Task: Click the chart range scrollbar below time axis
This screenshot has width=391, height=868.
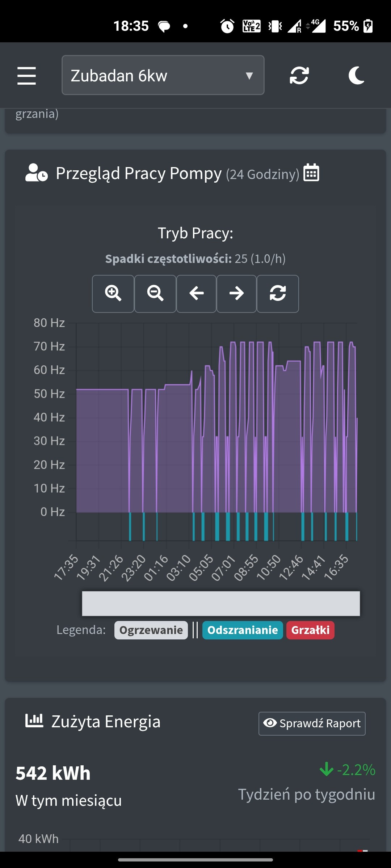Action: 221,603
